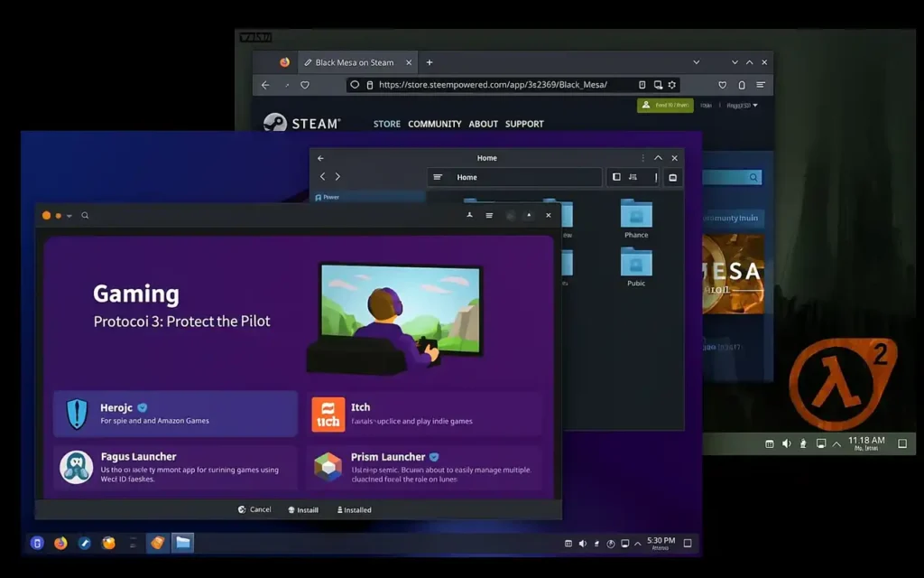
Task: Open Firefox's list all tabs dropdown
Action: 695,61
